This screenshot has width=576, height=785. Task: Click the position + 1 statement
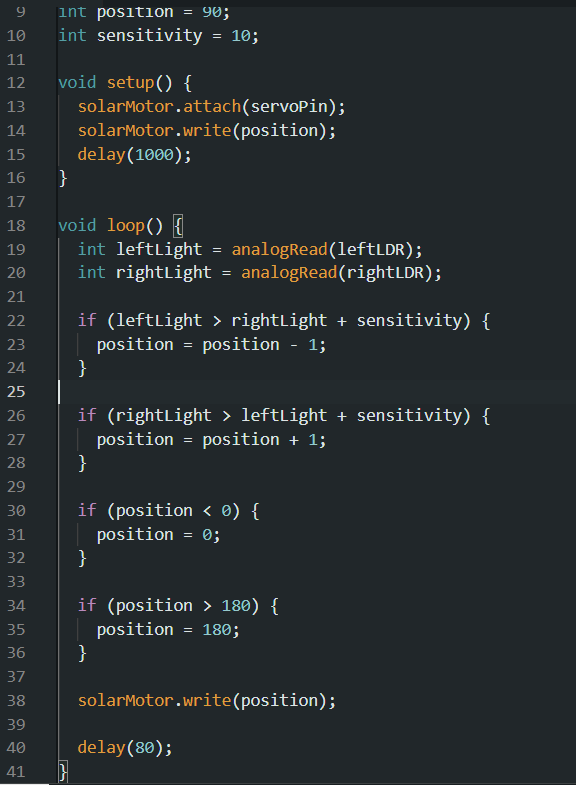click(x=211, y=440)
